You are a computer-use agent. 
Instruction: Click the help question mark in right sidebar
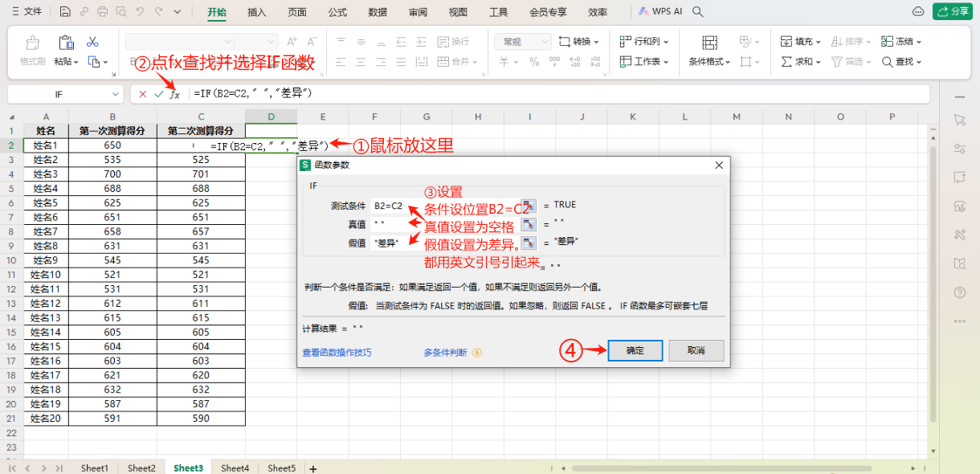tap(959, 292)
